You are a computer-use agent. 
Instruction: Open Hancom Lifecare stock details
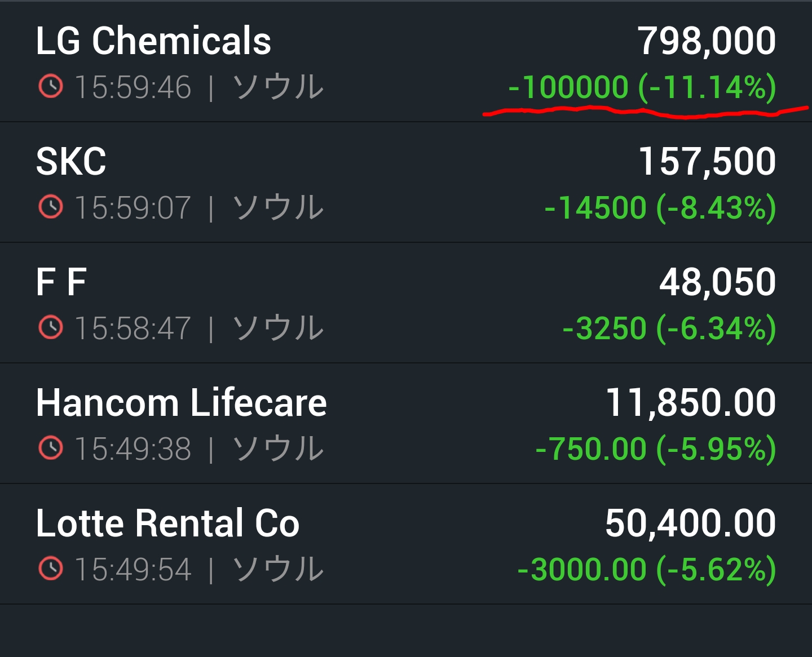point(181,403)
